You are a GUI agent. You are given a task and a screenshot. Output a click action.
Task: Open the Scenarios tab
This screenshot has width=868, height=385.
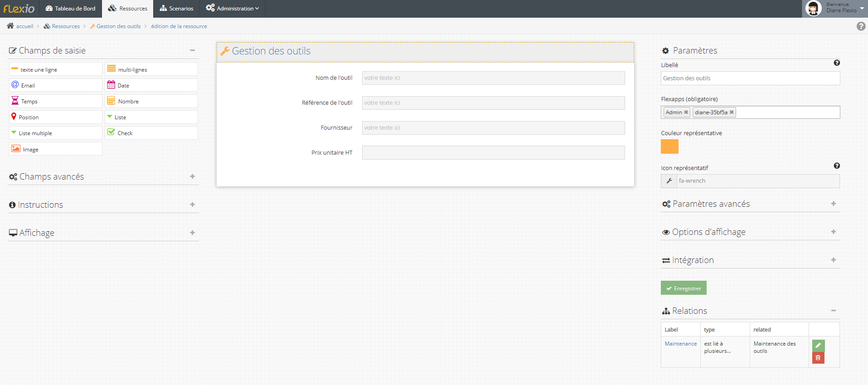click(176, 9)
